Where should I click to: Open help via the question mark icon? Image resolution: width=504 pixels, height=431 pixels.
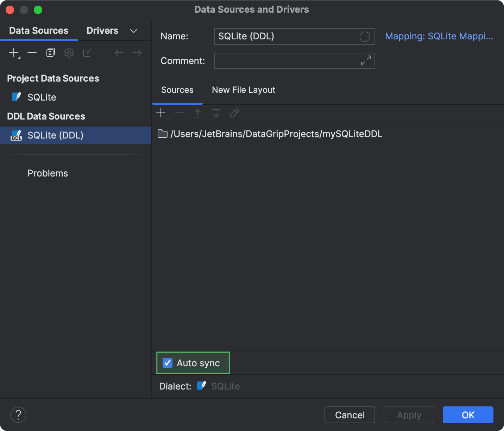18,415
